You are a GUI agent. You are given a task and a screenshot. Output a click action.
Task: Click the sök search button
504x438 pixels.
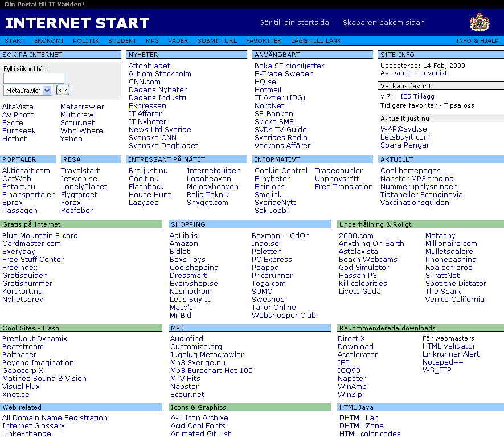(63, 90)
